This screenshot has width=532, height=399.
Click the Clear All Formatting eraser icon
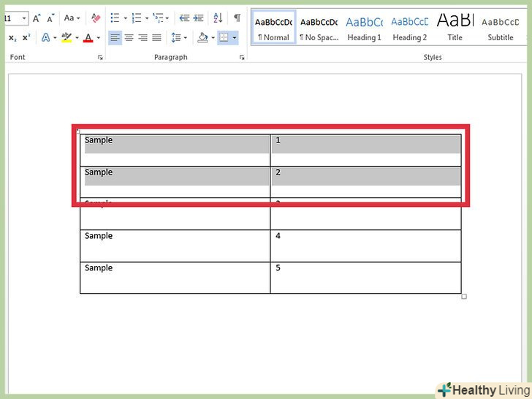(x=95, y=18)
